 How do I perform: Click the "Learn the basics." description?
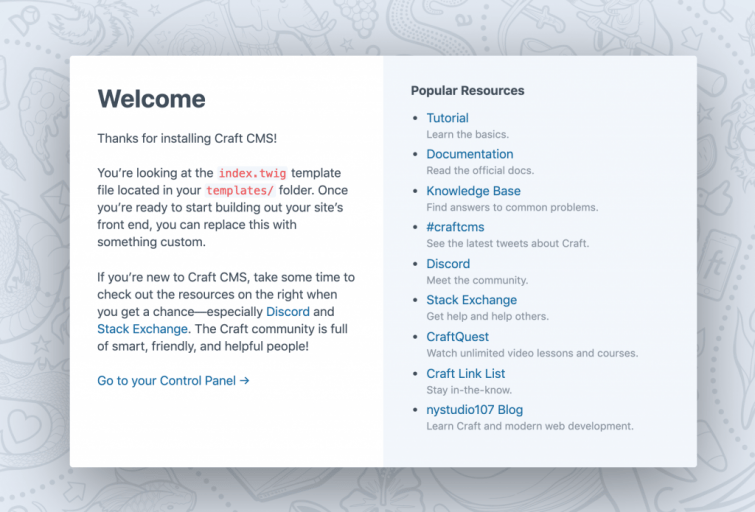pyautogui.click(x=467, y=134)
